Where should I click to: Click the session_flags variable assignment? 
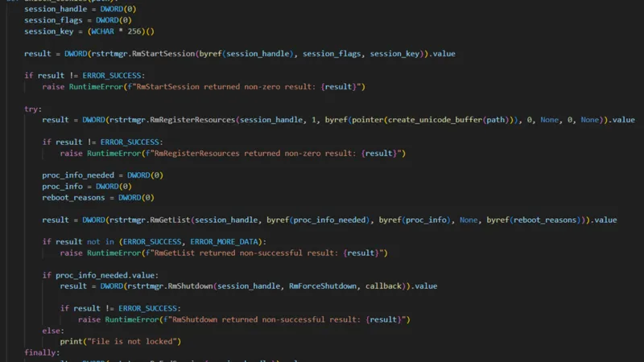[77, 20]
